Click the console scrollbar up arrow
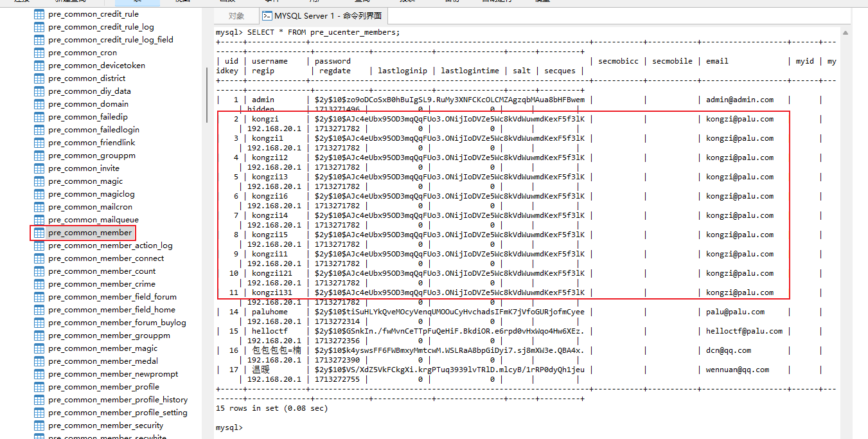This screenshot has width=868, height=439. click(x=846, y=31)
